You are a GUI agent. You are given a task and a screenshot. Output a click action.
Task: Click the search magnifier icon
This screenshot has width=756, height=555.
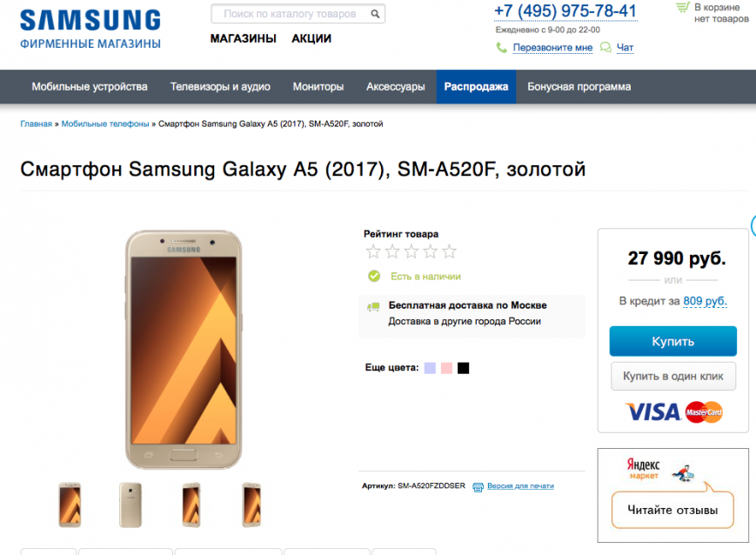click(x=375, y=14)
